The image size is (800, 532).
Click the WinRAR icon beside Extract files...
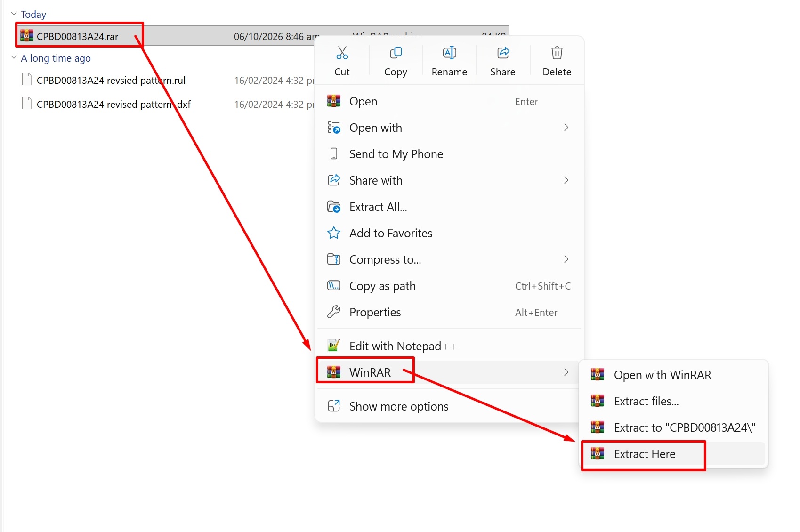tap(598, 401)
